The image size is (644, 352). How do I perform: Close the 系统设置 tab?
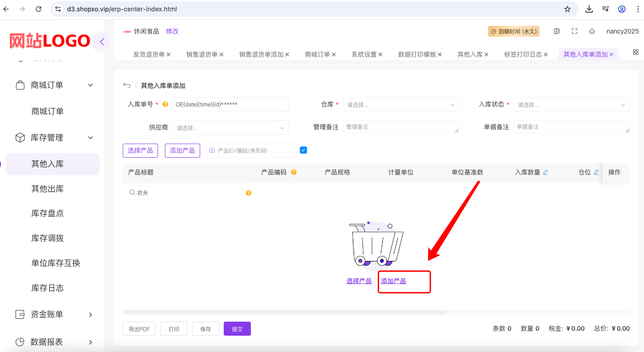[x=380, y=54]
